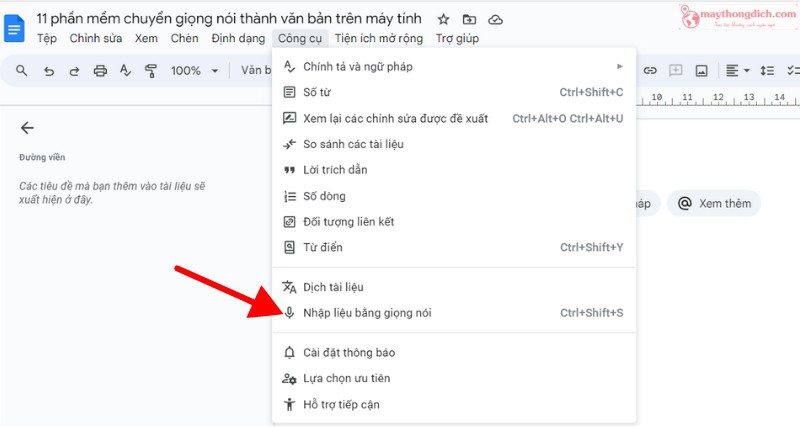This screenshot has width=800, height=427.
Task: Choose Lời trích dẫn
Action: coord(454,170)
